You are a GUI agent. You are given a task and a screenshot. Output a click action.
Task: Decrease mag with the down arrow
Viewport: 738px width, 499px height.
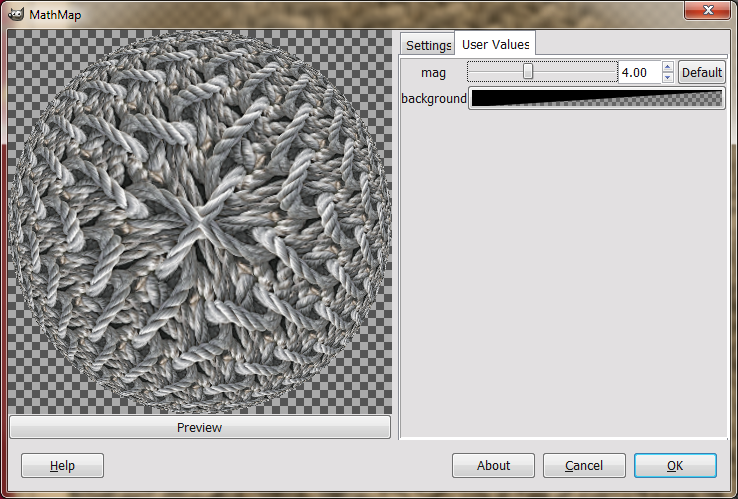668,78
